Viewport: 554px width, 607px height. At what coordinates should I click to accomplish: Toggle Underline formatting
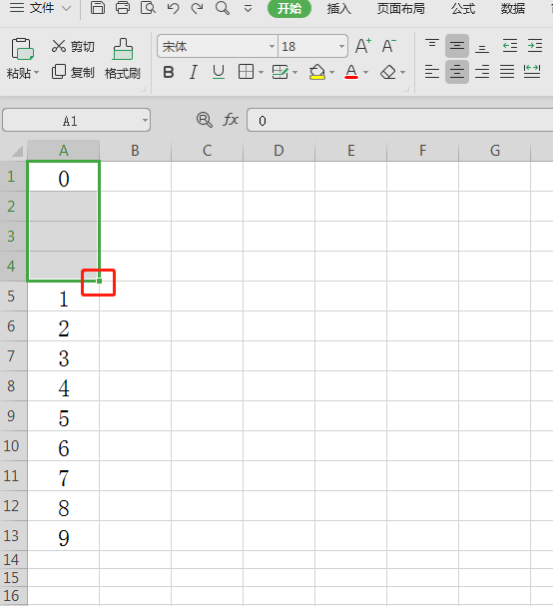[x=219, y=72]
